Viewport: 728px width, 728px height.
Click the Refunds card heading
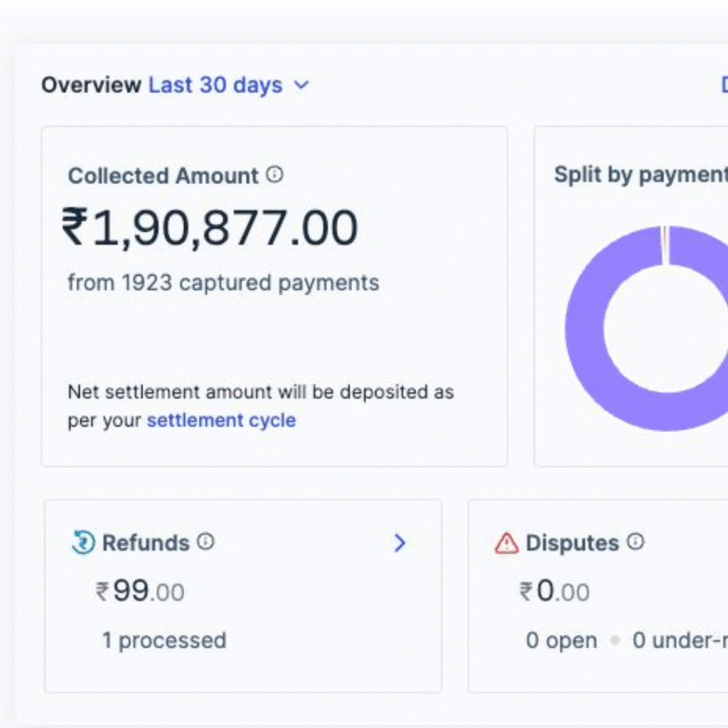(x=146, y=543)
